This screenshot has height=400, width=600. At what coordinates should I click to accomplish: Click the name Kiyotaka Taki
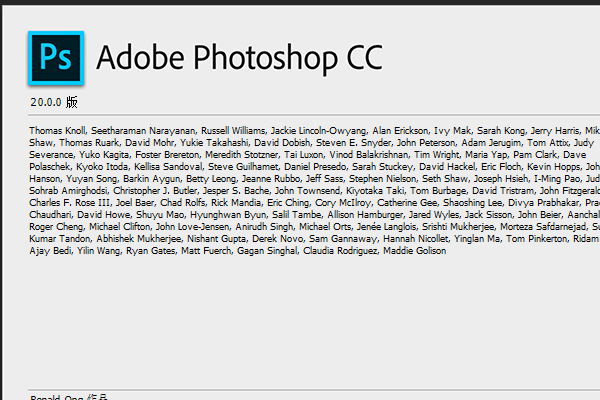tap(375, 191)
